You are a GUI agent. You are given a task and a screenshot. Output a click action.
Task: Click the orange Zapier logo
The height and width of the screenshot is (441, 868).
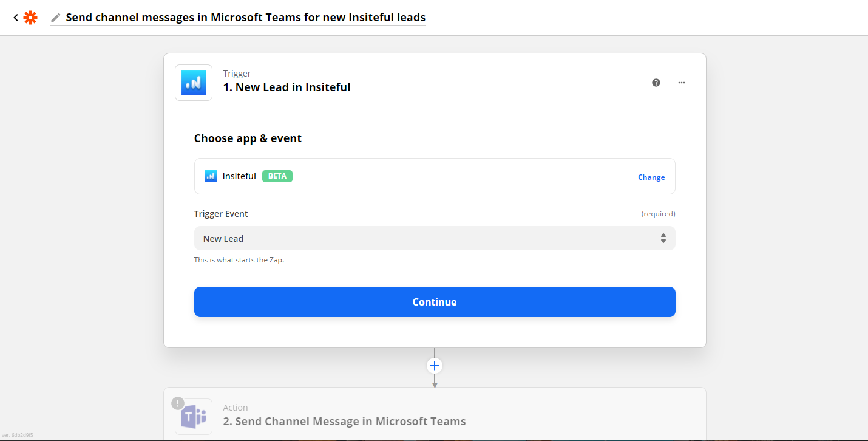(x=30, y=18)
